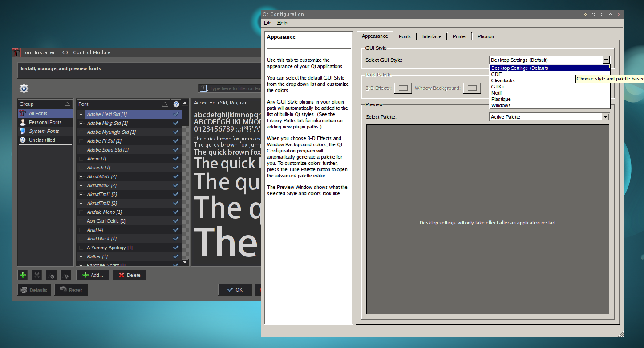Click the green plus create-group icon
Image resolution: width=644 pixels, height=348 pixels.
[x=23, y=275]
